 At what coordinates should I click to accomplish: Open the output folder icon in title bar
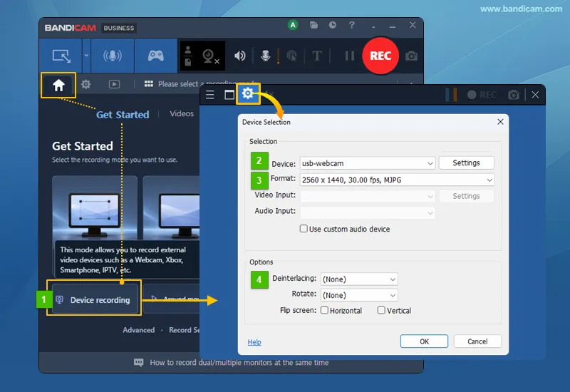(313, 25)
